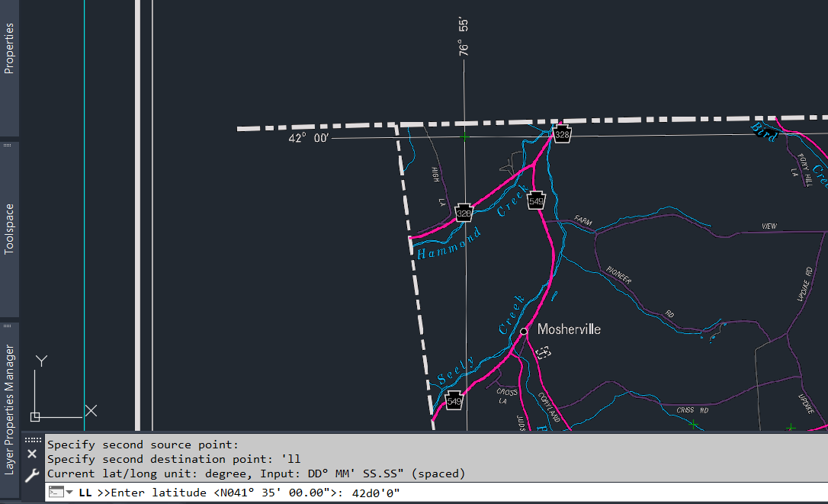Click the Route 328 shield near High Lane
The image size is (828, 504).
tap(464, 213)
